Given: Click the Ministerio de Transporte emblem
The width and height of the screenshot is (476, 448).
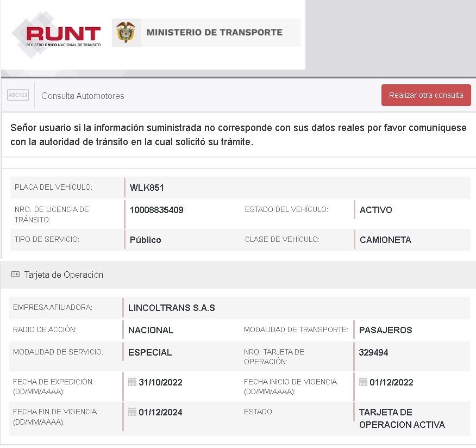Looking at the screenshot, I should pyautogui.click(x=126, y=33).
